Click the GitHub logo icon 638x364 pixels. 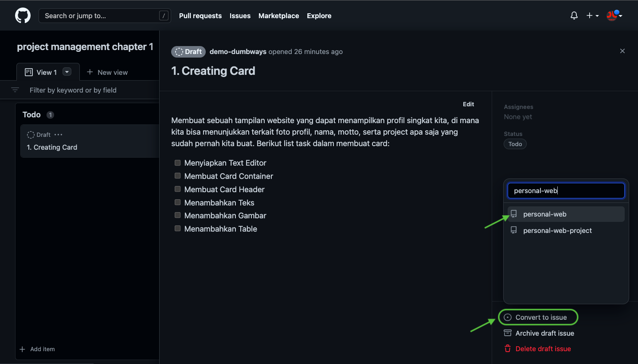[23, 16]
